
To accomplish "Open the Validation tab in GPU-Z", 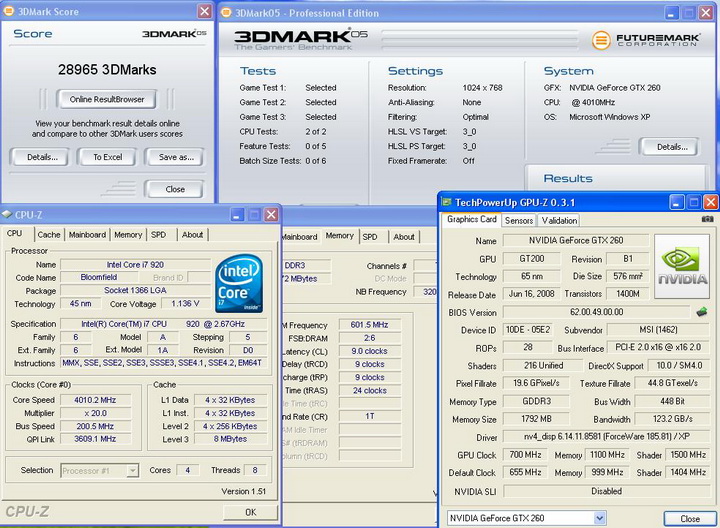I will tap(559, 220).
